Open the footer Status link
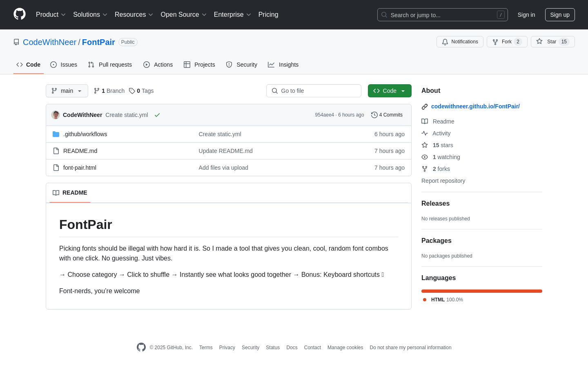Screen dimensions: 588x368 pyautogui.click(x=273, y=348)
